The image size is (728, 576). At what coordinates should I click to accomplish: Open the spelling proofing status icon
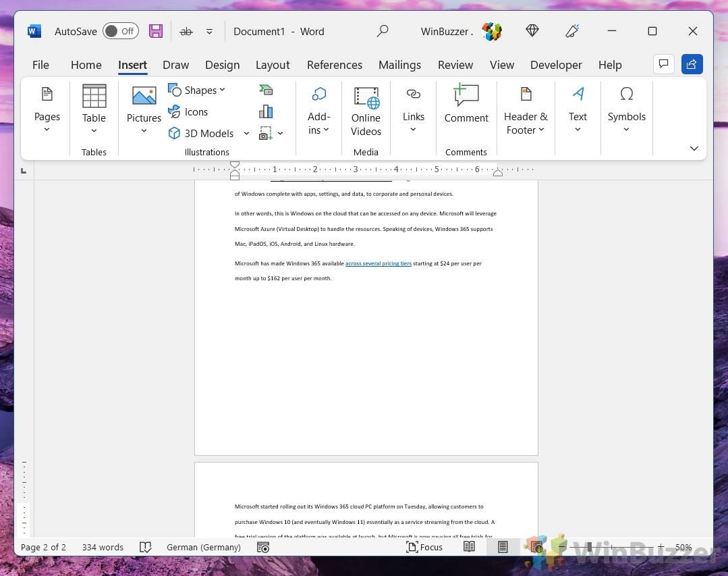145,547
